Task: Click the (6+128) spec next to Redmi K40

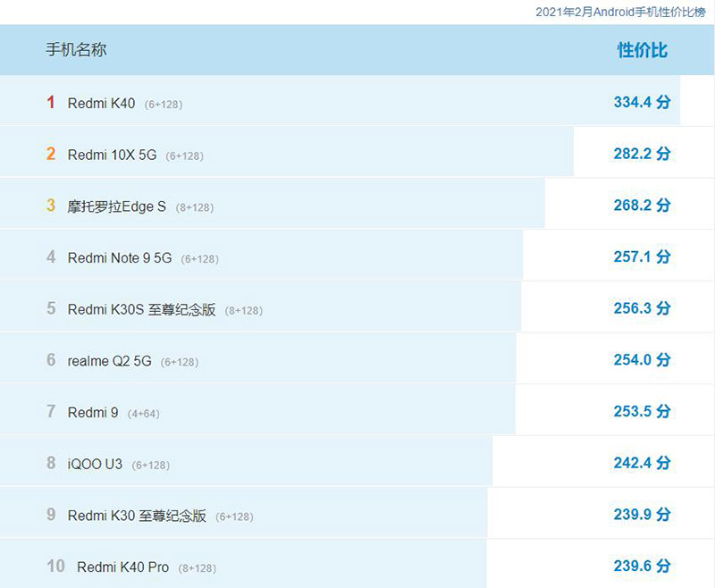Action: pyautogui.click(x=164, y=105)
